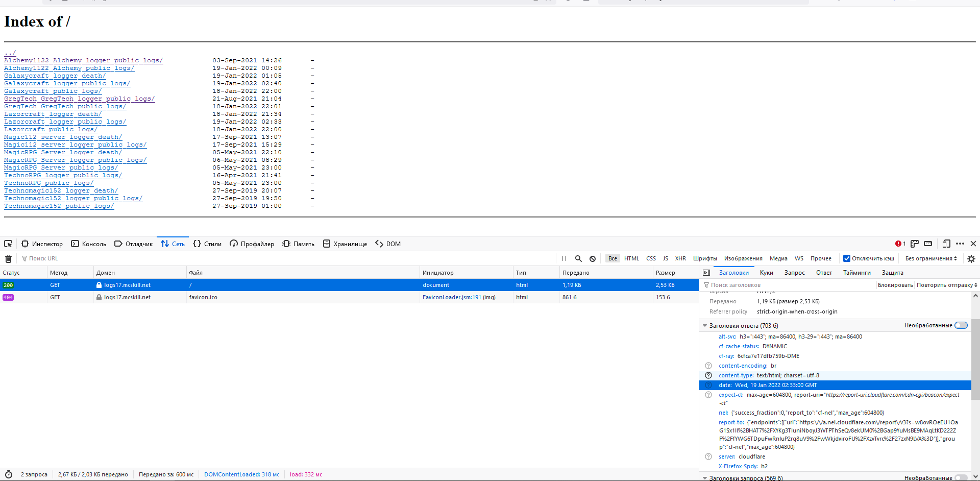Open network settings gear

tap(971, 259)
